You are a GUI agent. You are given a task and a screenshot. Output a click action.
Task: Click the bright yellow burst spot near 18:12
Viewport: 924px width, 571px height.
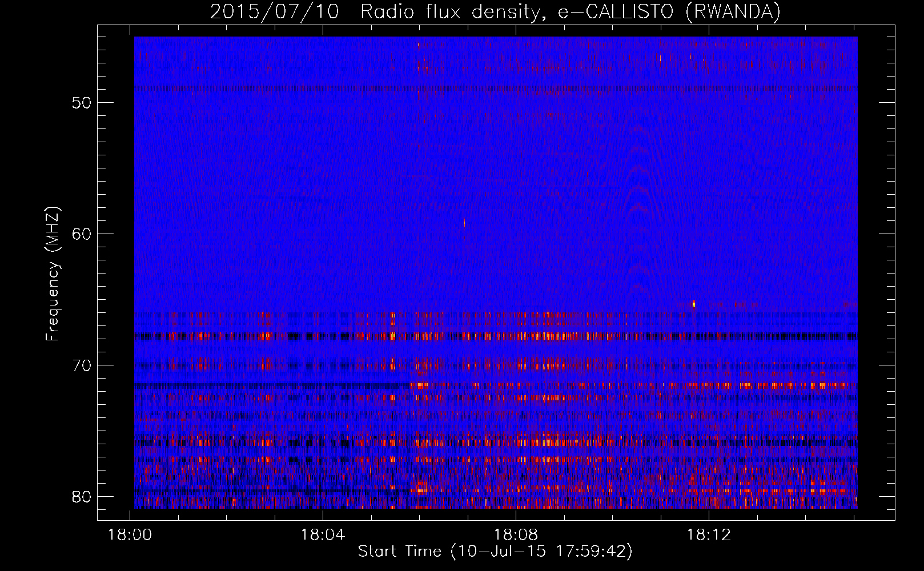[x=694, y=304]
